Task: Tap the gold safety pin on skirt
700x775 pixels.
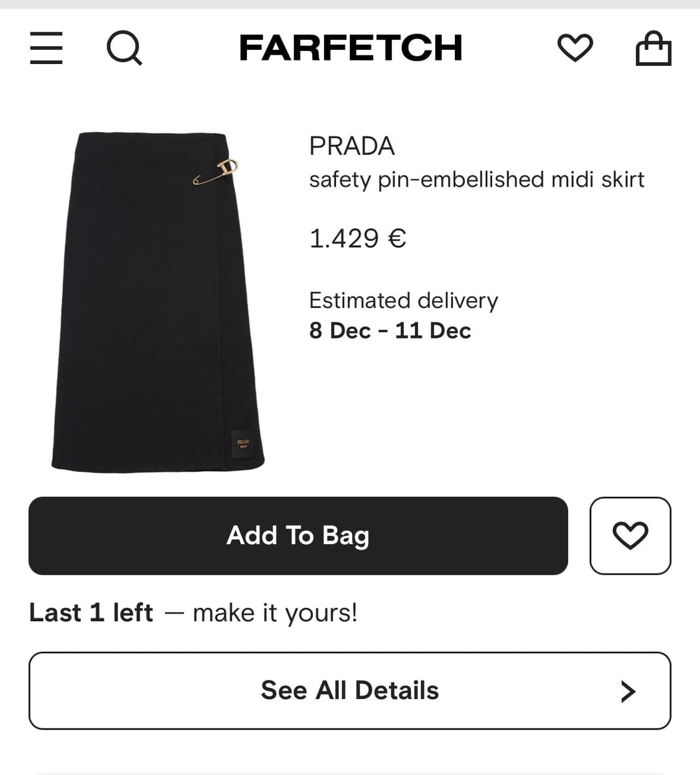Action: tap(215, 174)
